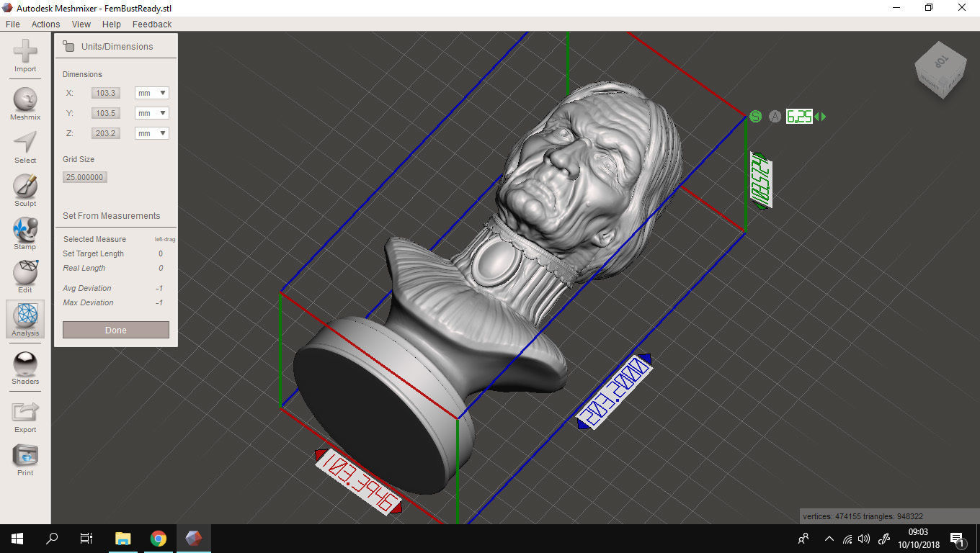Click the Y dimension value field
This screenshot has width=980, height=553.
(106, 113)
